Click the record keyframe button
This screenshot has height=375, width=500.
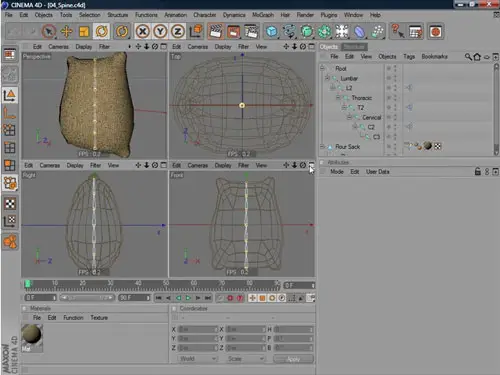click(x=230, y=298)
